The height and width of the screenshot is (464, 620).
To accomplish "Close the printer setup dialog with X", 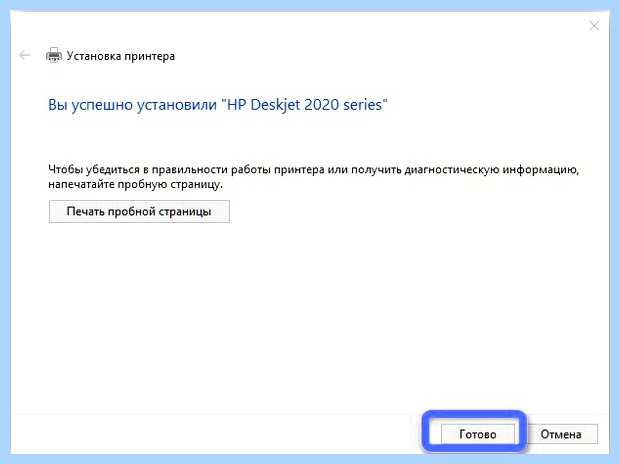I will [594, 26].
